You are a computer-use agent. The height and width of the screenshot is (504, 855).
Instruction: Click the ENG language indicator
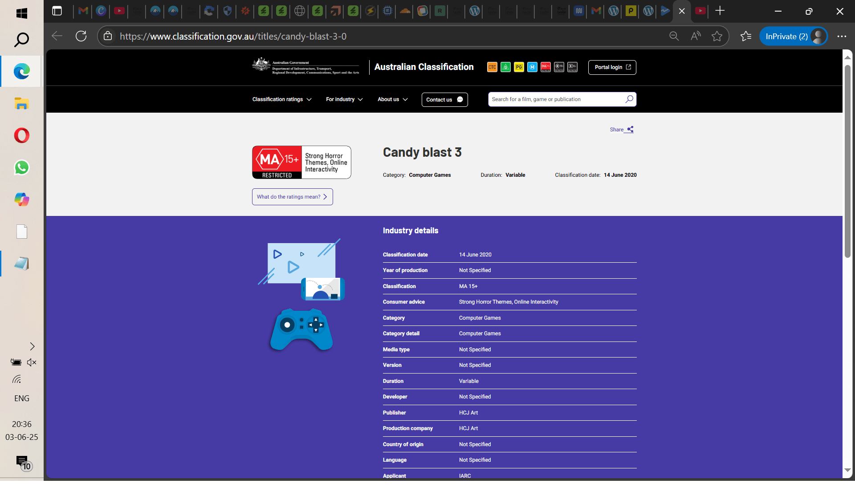tap(21, 398)
